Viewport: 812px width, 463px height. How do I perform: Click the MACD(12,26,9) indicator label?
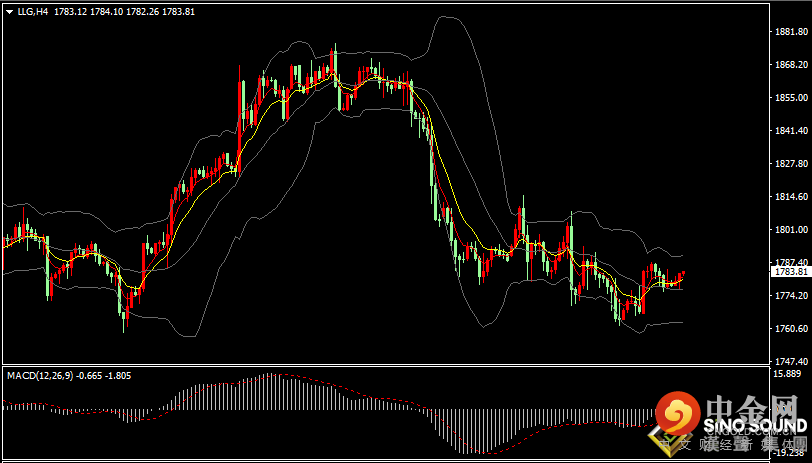(40, 375)
